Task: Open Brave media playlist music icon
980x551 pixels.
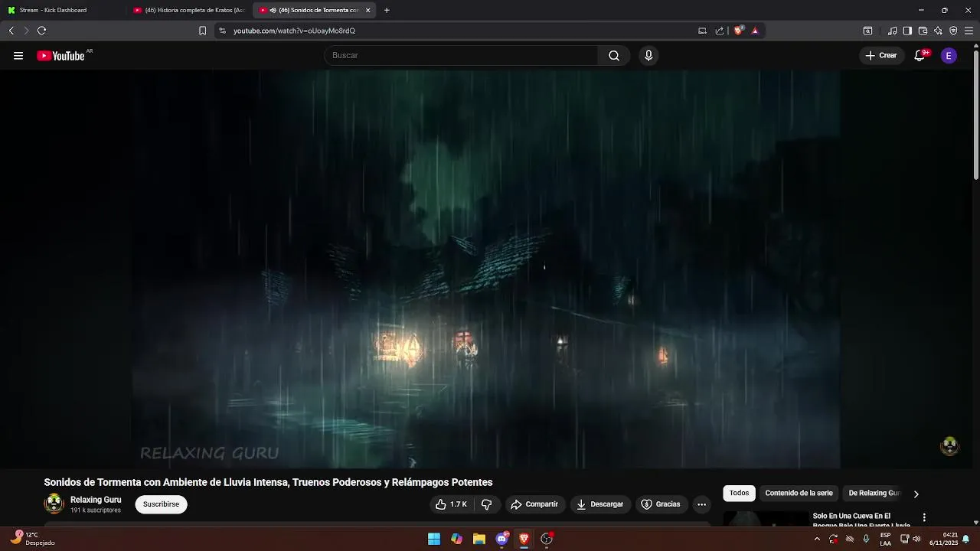Action: [892, 31]
